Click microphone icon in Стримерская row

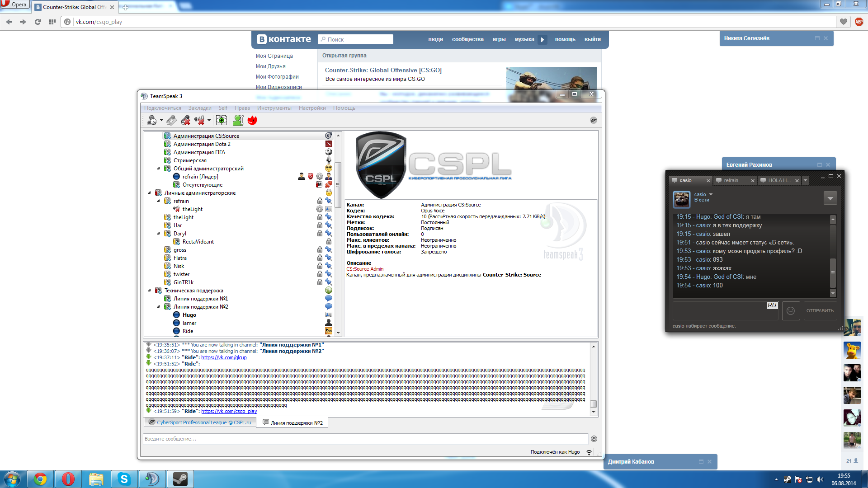pyautogui.click(x=329, y=160)
